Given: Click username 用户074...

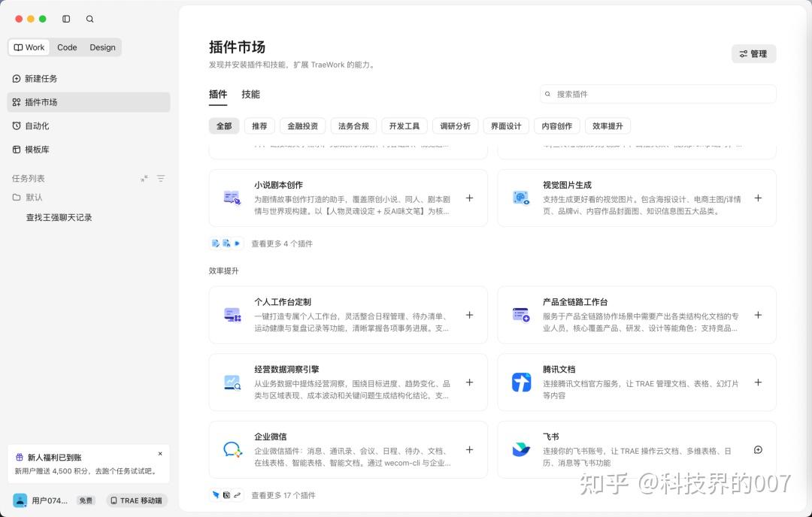Looking at the screenshot, I should (50, 500).
